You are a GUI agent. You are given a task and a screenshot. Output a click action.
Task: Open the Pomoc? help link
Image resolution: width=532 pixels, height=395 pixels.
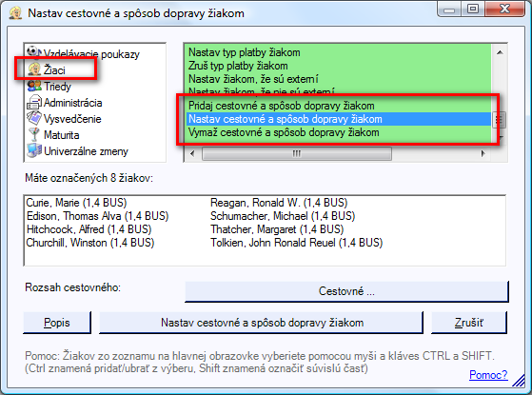488,375
